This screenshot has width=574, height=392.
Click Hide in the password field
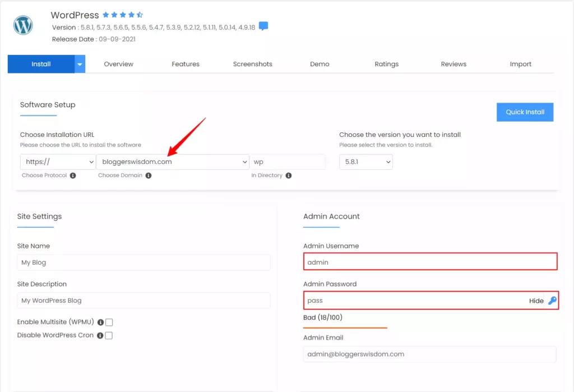point(536,301)
